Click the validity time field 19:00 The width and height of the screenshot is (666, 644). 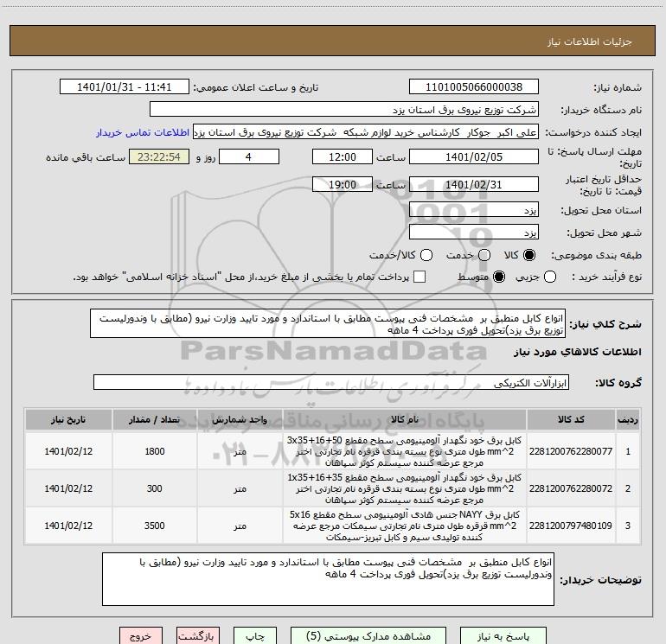point(343,185)
